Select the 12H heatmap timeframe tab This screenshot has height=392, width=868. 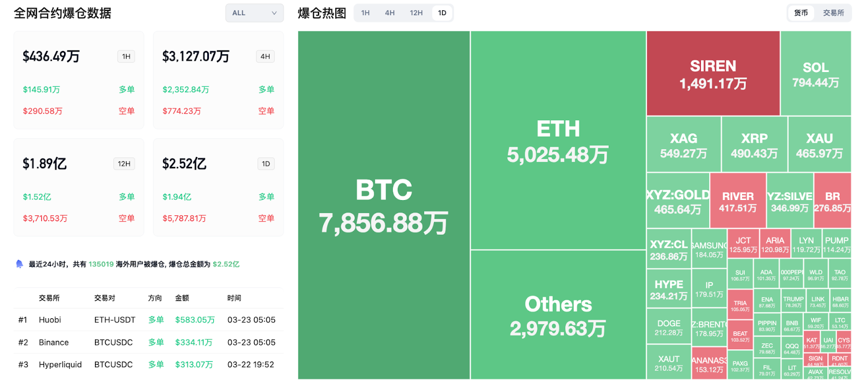416,13
